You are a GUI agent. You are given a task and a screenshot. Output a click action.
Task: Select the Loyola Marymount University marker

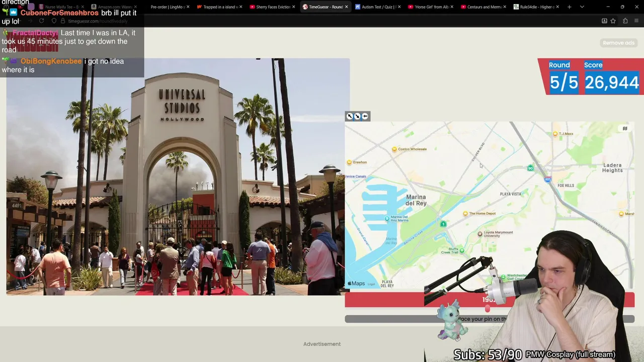click(x=480, y=234)
